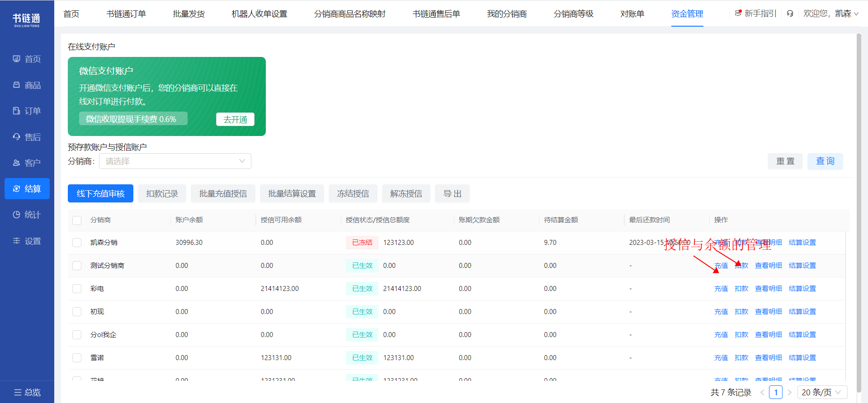Open 设置 in the left sidebar
868x403 pixels.
(x=27, y=241)
